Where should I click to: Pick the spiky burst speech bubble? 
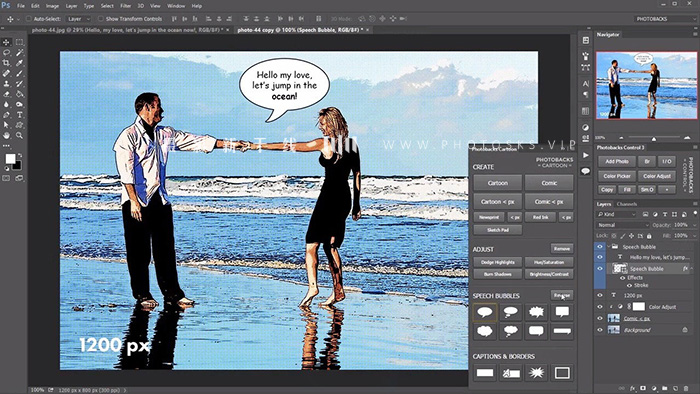coord(536,312)
